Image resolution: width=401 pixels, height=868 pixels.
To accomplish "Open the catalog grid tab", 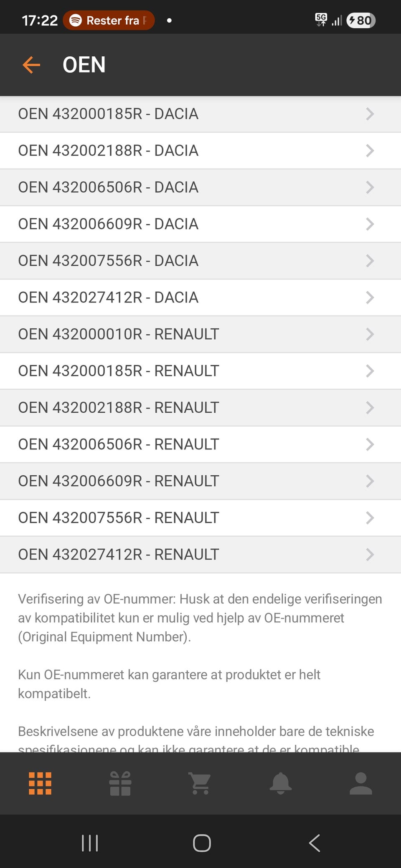I will coord(40,783).
